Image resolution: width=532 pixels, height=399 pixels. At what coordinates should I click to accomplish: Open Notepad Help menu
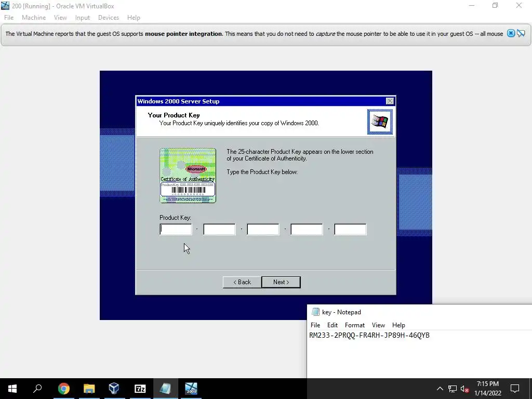(x=398, y=325)
